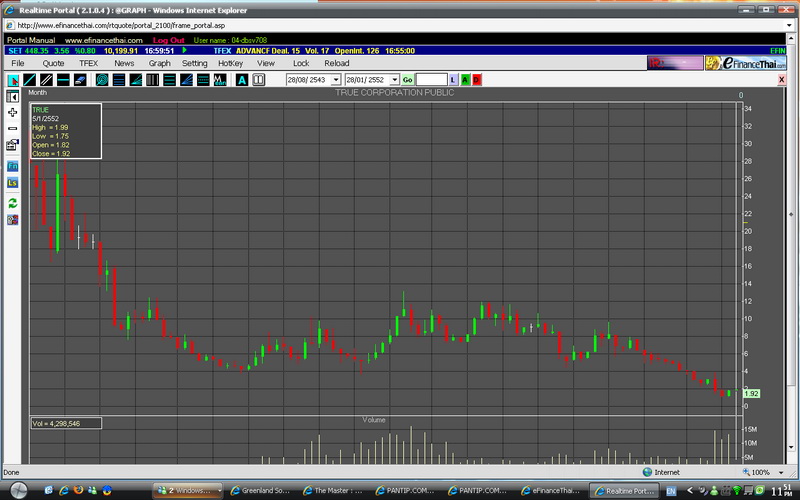The width and height of the screenshot is (800, 500).
Task: Select the parallel lines drawing tool
Action: 46,80
